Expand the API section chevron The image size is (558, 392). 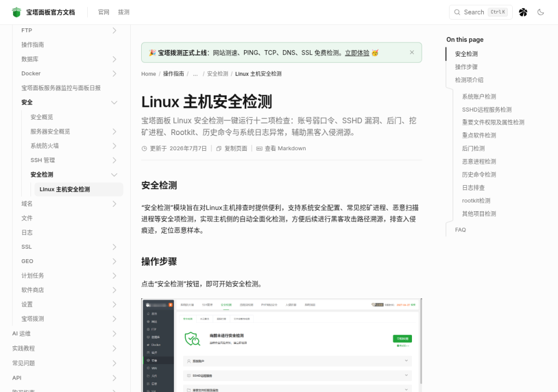click(114, 378)
